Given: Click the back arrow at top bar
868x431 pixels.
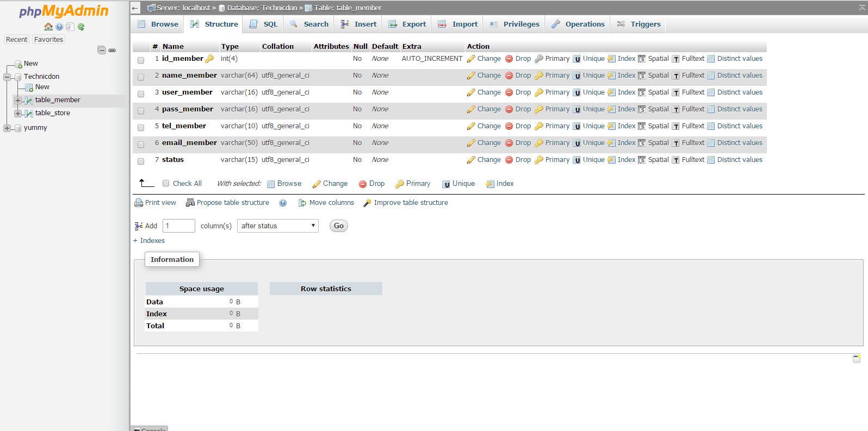Looking at the screenshot, I should [x=135, y=8].
